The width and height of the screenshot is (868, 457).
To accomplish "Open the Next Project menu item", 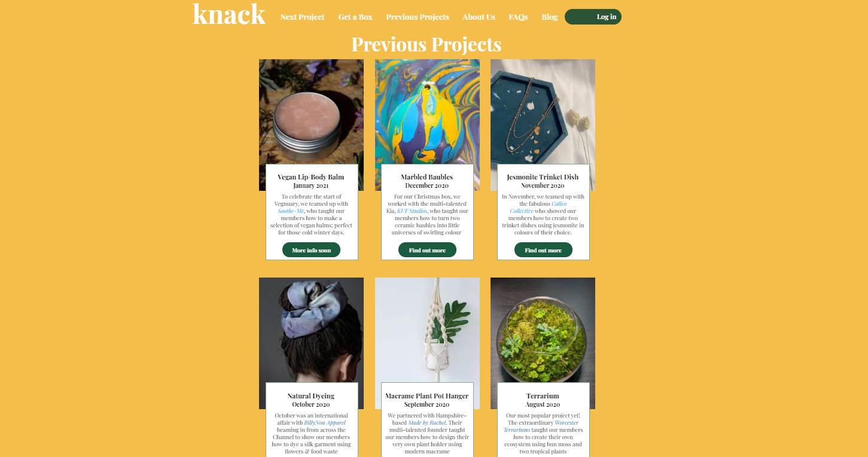I will coord(302,17).
